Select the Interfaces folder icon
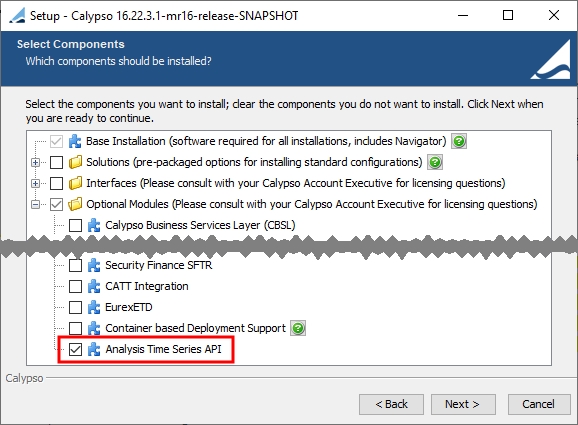578x425 pixels. click(x=75, y=183)
